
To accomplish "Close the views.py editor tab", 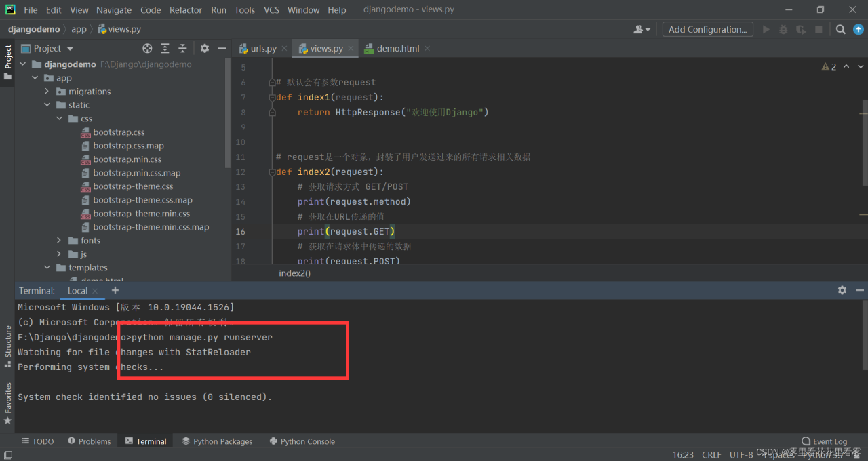I will tap(351, 49).
